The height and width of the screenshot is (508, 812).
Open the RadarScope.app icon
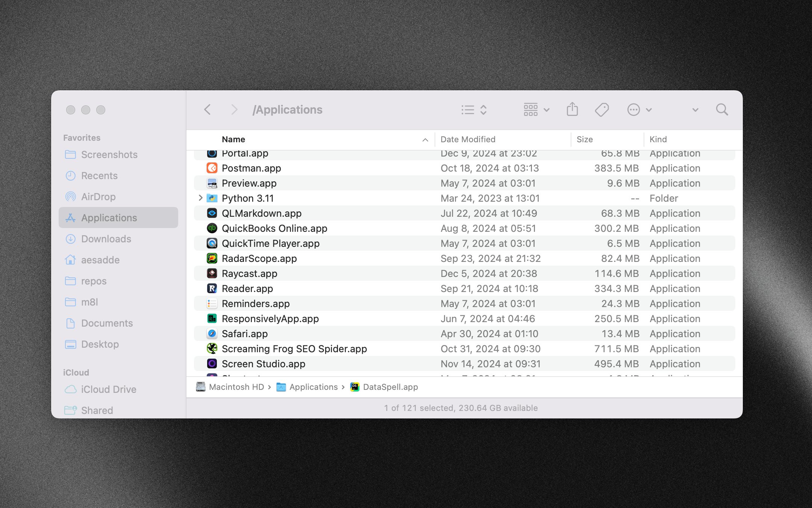pos(211,258)
